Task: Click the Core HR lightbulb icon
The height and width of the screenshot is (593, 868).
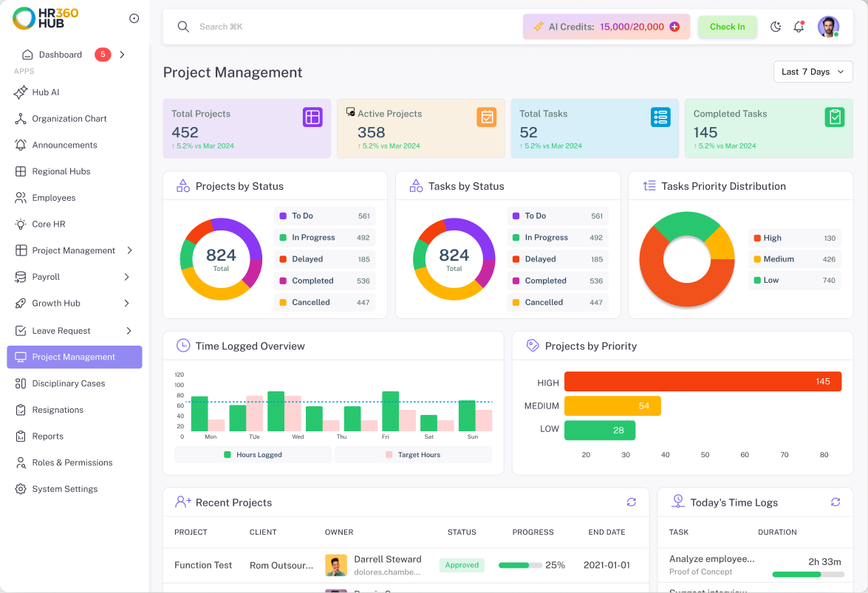Action: pos(21,224)
